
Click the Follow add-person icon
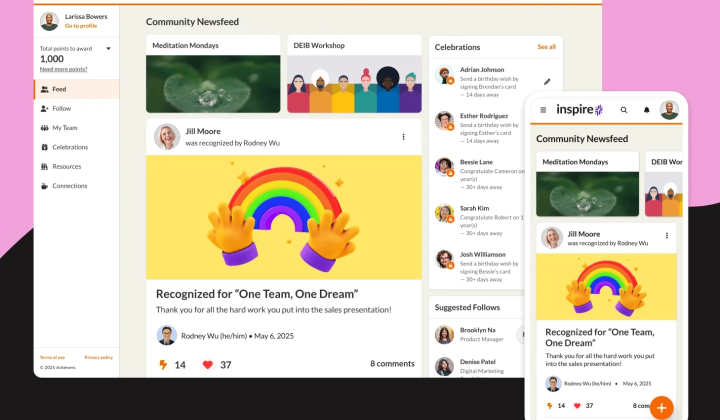click(45, 108)
